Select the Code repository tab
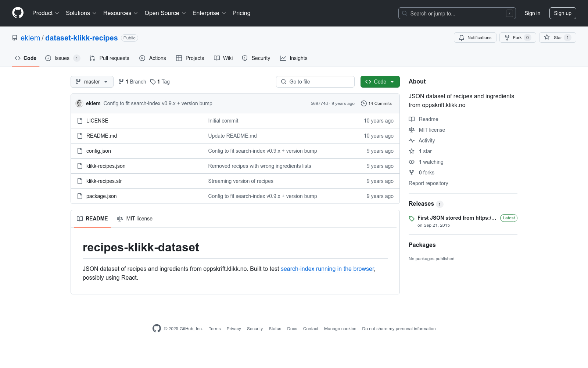Viewport: 588px width, 368px height. pos(26,58)
